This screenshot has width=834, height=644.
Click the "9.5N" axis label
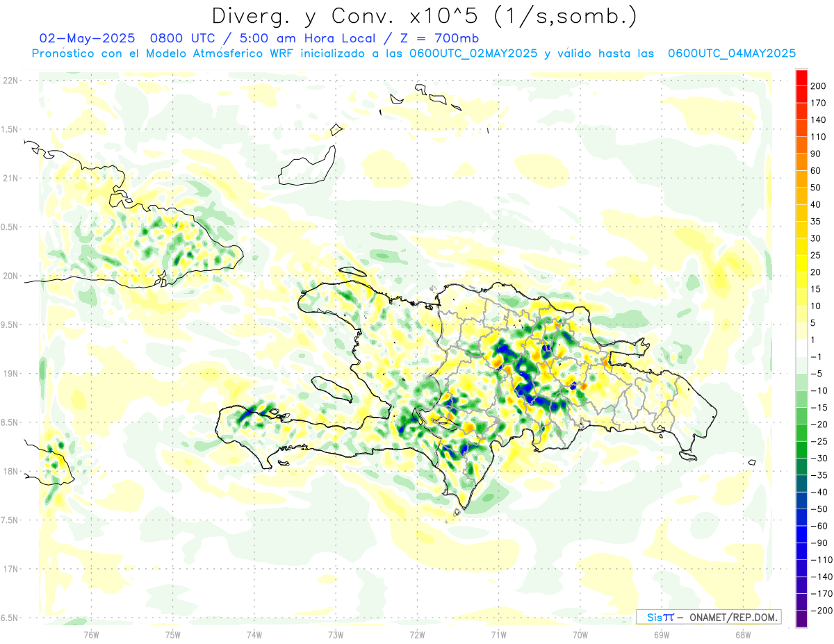[x=10, y=324]
